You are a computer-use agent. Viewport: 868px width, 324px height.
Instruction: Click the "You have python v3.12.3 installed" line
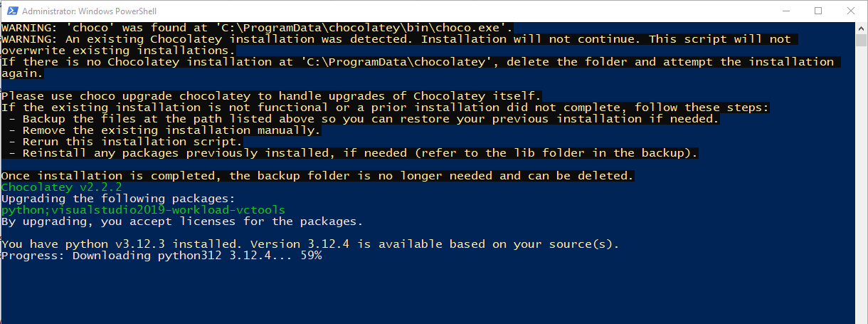pyautogui.click(x=309, y=244)
